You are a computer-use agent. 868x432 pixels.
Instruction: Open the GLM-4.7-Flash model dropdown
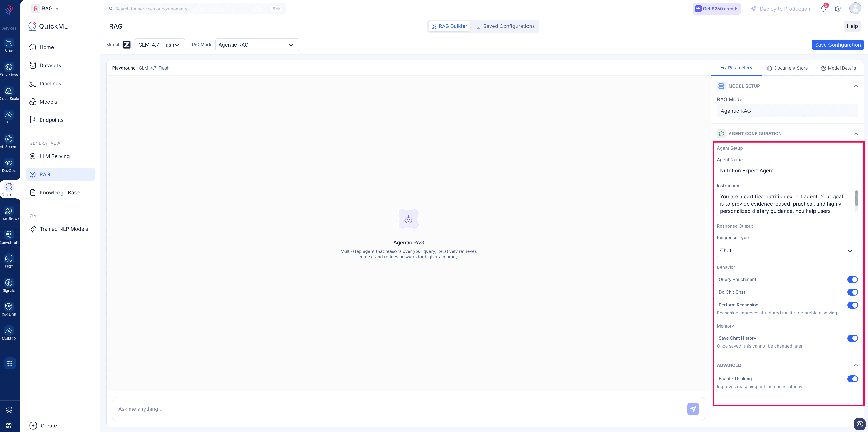(x=160, y=45)
